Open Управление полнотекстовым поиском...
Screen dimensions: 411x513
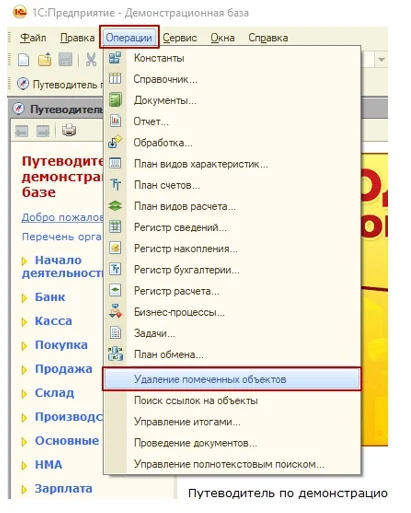pos(232,464)
